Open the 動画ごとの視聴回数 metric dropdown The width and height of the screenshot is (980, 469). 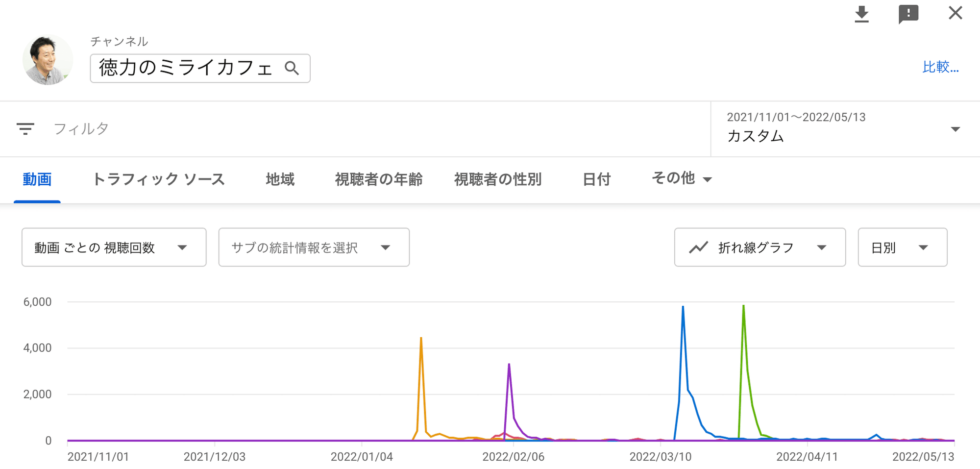pyautogui.click(x=113, y=247)
